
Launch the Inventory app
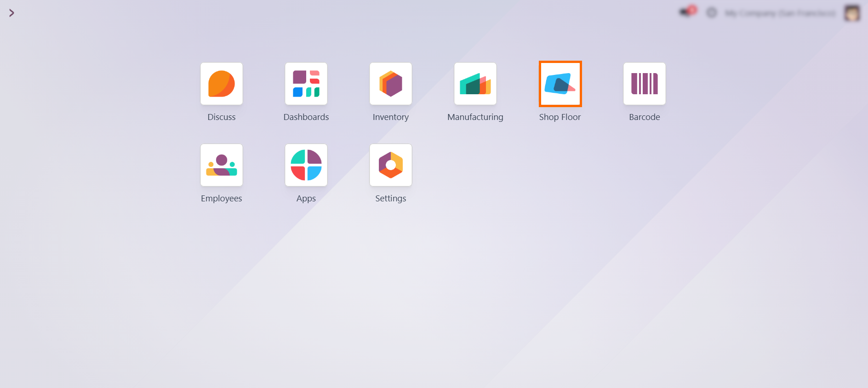[x=391, y=84]
